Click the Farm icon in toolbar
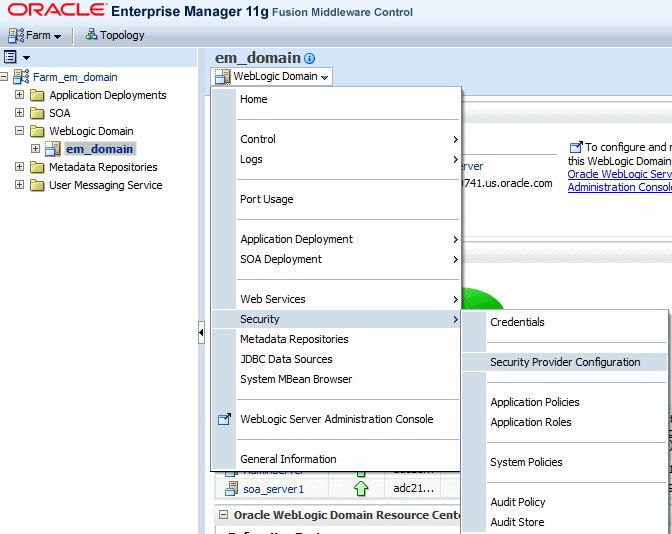672x534 pixels. tap(16, 35)
